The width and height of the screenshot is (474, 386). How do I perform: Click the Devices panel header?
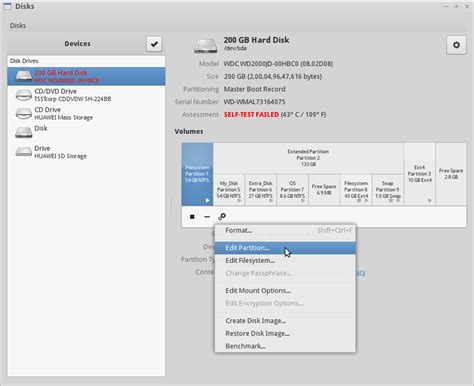click(77, 44)
